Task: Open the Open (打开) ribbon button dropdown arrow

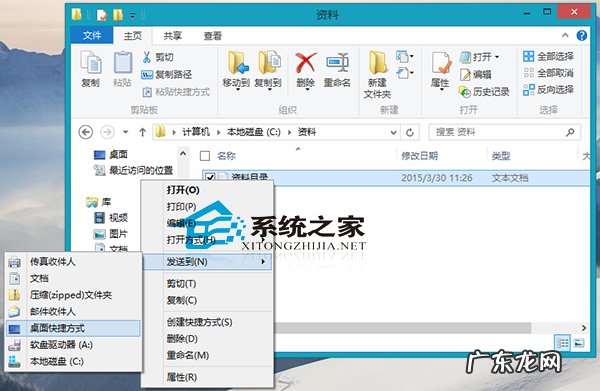Action: point(497,57)
